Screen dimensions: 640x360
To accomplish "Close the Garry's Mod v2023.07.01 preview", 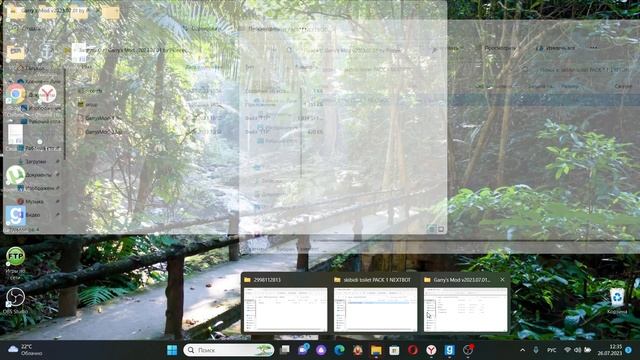I will coord(502,280).
